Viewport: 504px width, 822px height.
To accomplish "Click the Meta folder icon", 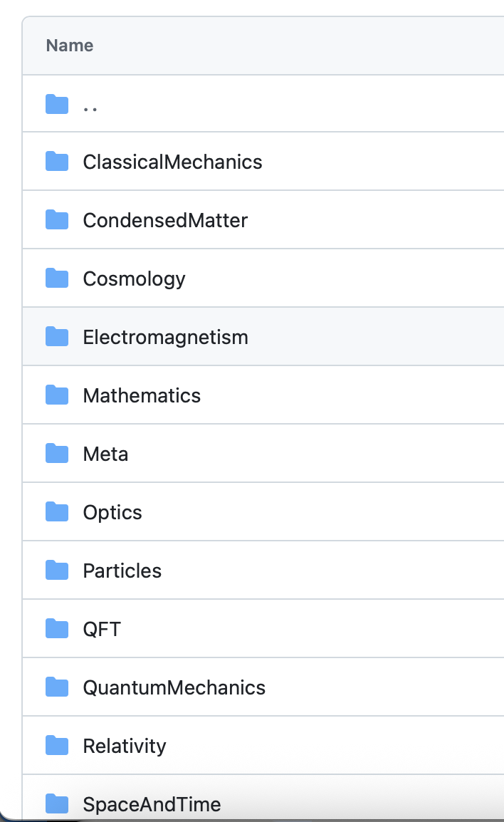I will click(x=57, y=454).
